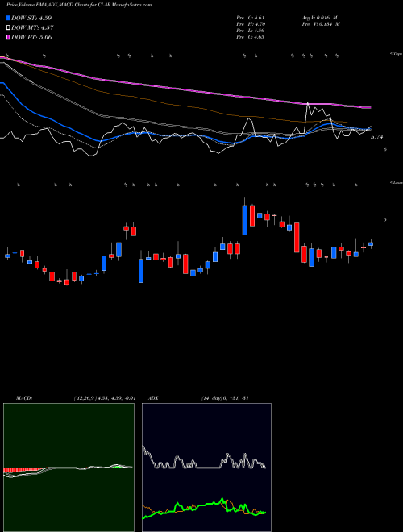Click the 'Pre L: 4.56' low value
Viewport: 403px width, 532px height.
pos(251,31)
